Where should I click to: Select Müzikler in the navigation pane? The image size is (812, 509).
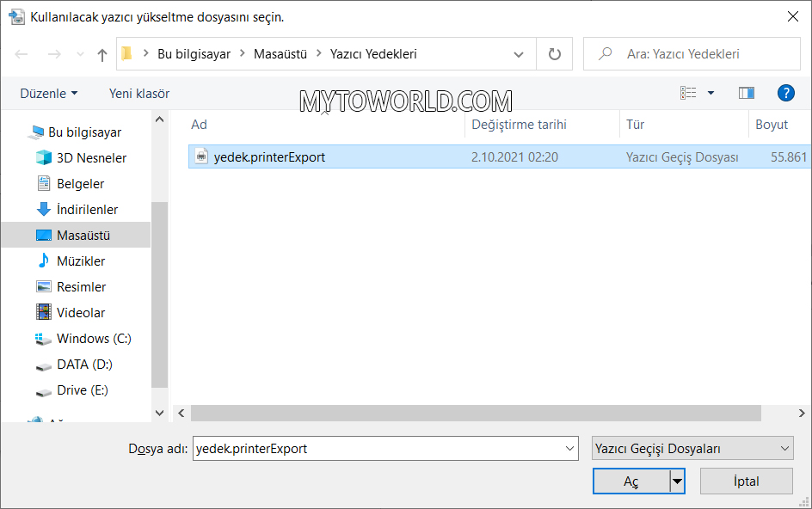pyautogui.click(x=81, y=261)
